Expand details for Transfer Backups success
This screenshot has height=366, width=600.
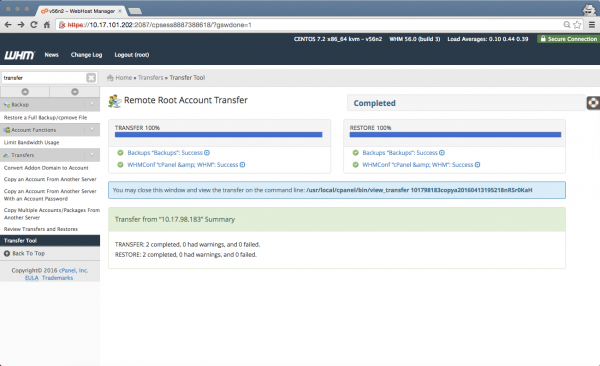[207, 153]
